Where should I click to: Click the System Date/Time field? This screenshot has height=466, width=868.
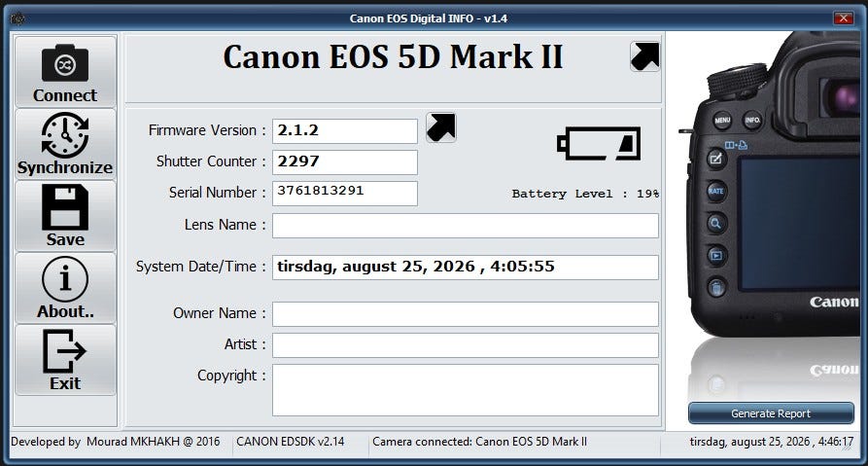coord(466,268)
